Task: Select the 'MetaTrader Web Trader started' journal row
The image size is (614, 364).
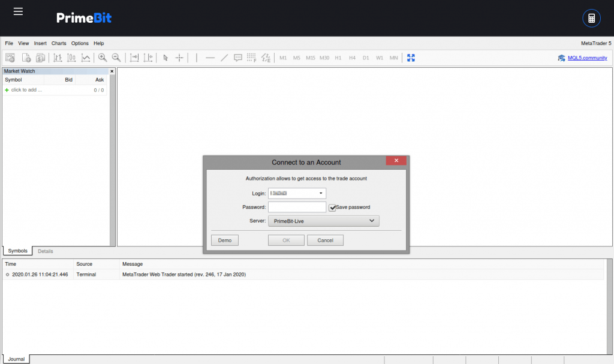Action: (303, 275)
